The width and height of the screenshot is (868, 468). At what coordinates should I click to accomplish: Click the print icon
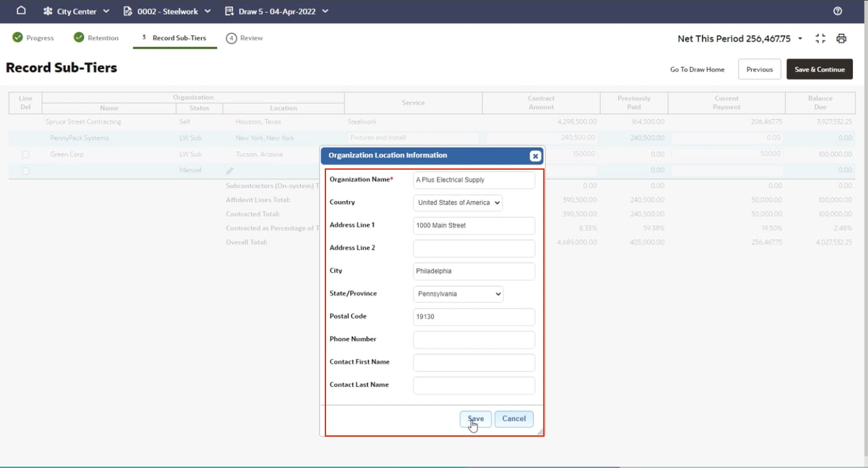click(841, 39)
